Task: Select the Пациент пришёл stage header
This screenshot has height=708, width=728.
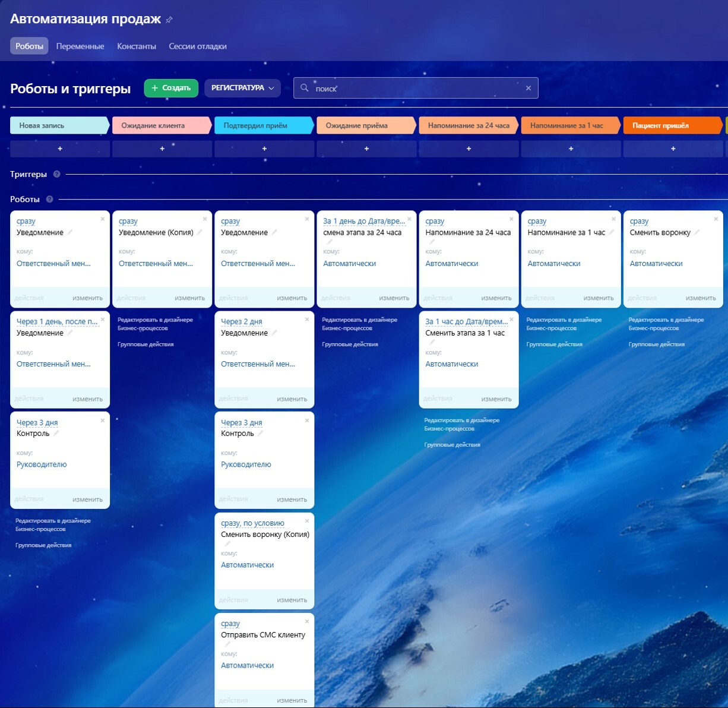Action: pos(673,125)
